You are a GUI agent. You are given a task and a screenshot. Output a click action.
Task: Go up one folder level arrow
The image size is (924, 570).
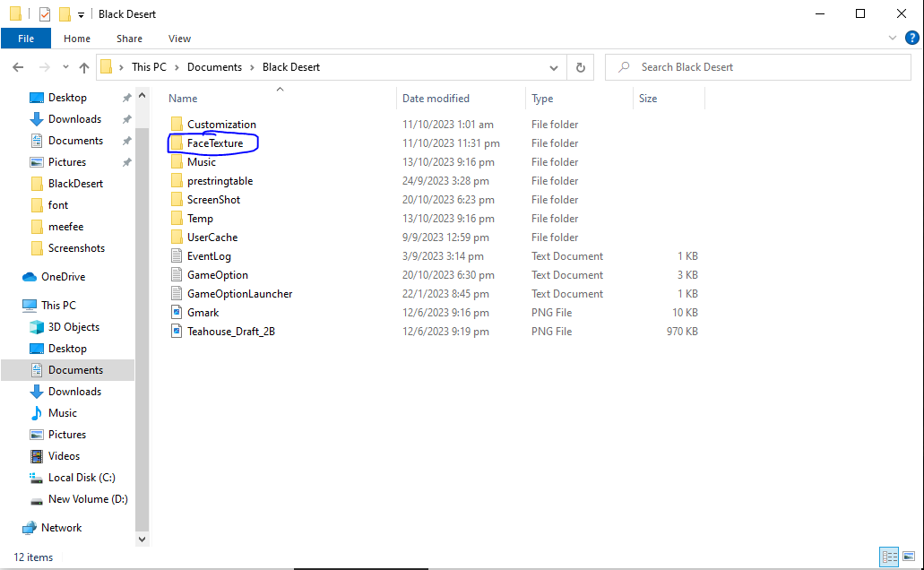(84, 67)
